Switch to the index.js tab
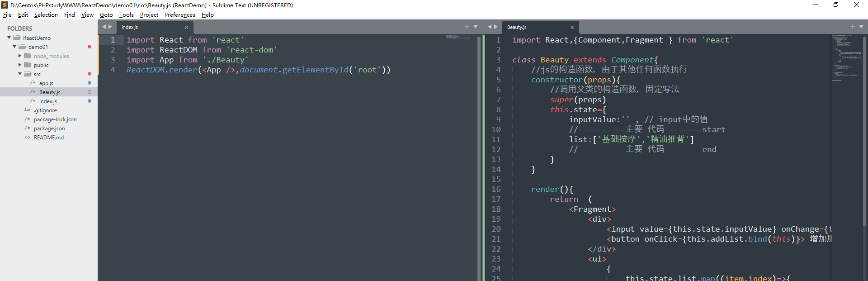The height and width of the screenshot is (281, 868). point(154,27)
